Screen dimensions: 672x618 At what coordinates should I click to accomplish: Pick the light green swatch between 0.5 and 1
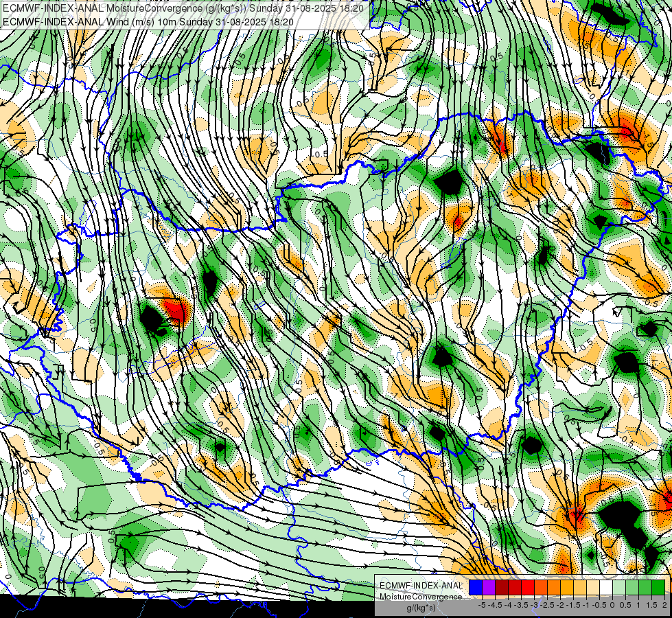632,587
